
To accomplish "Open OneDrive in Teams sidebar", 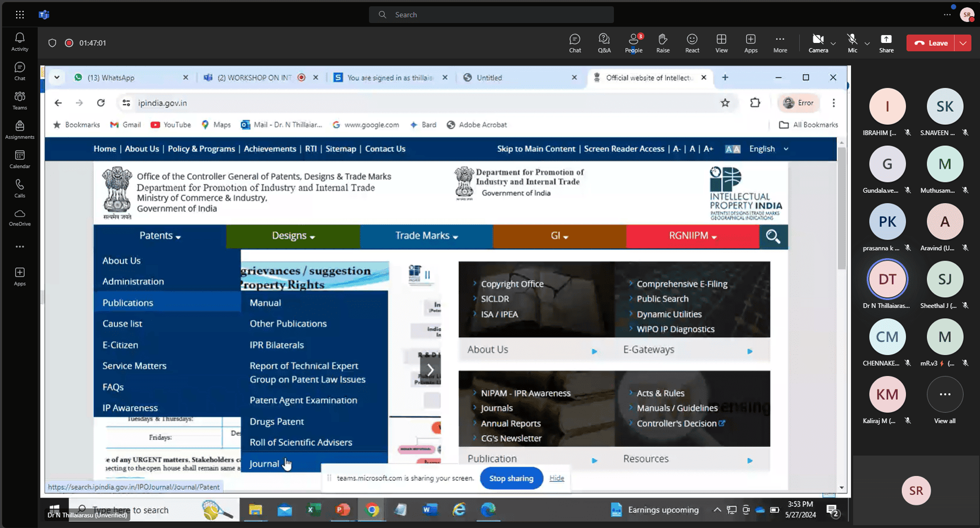I will [x=19, y=218].
